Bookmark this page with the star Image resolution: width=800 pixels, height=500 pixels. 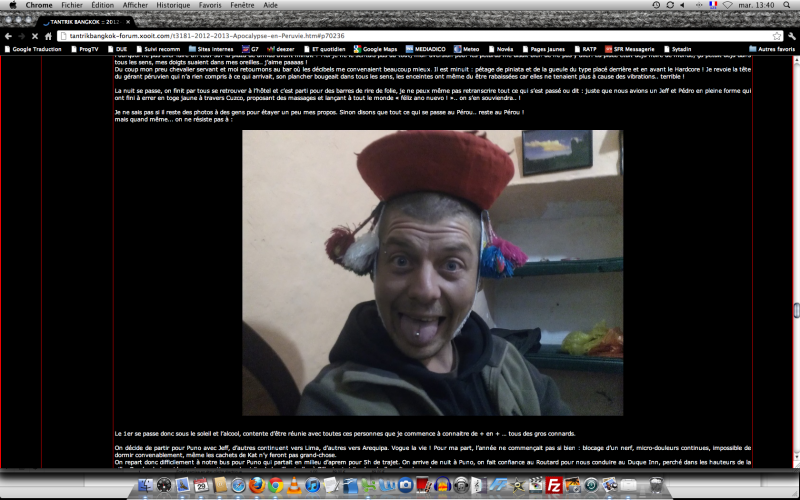coord(777,36)
